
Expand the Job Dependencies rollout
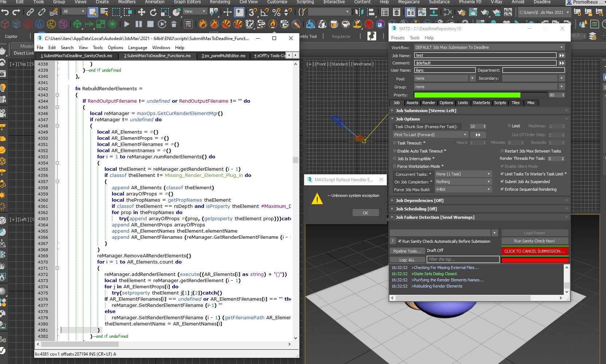(419, 201)
